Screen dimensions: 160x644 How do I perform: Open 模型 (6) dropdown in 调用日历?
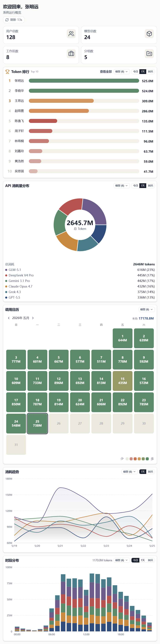click(147, 309)
